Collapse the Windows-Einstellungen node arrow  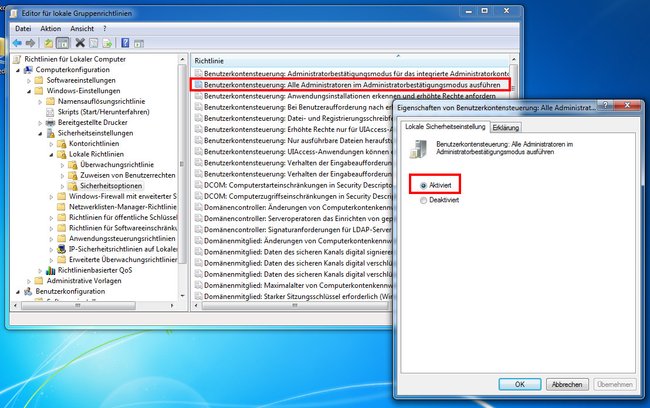coord(29,92)
